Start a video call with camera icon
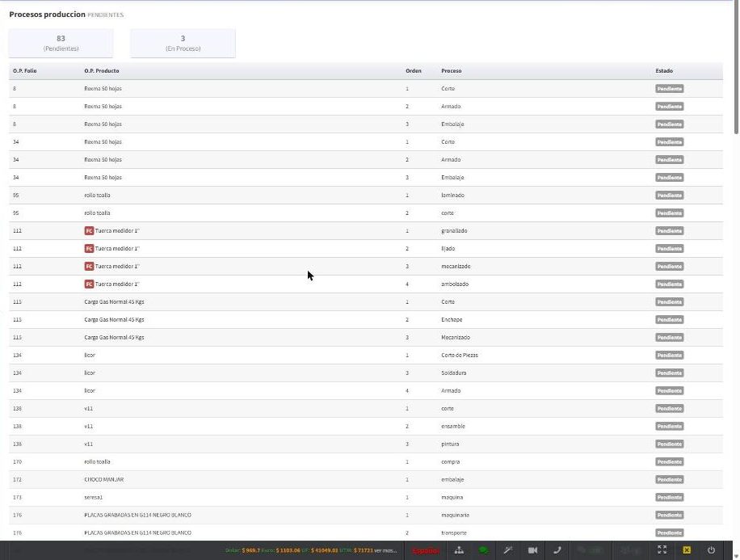 (533, 550)
